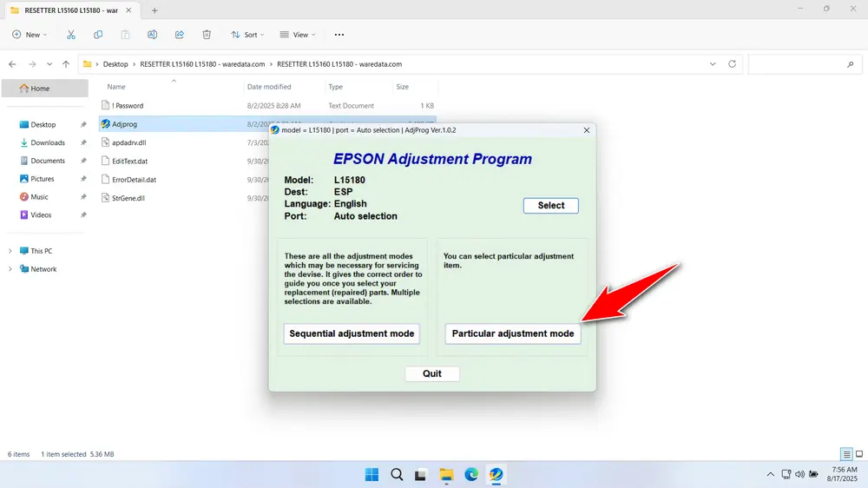This screenshot has width=868, height=488.
Task: Select the RESETTER L15160 L15180 Explorer tab
Action: [71, 10]
